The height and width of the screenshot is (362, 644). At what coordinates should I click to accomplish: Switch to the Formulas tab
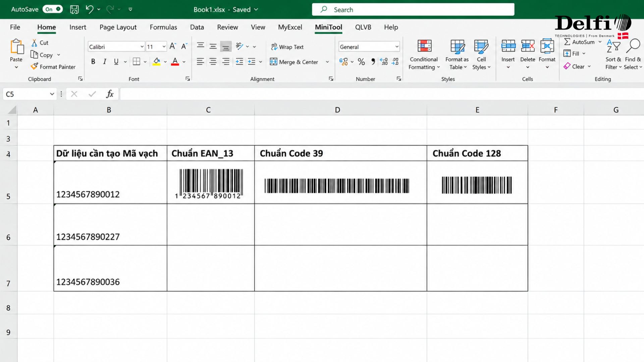pos(163,27)
